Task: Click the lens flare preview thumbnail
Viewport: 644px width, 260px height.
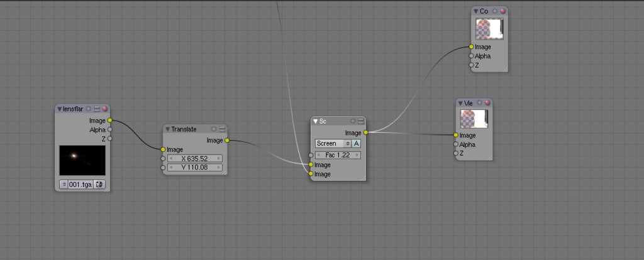Action: pyautogui.click(x=82, y=160)
